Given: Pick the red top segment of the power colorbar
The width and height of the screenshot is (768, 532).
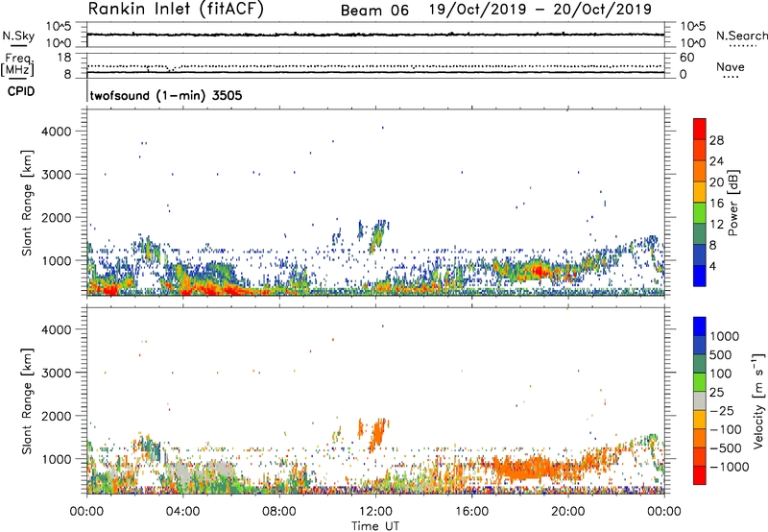Looking at the screenshot, I should [x=700, y=130].
